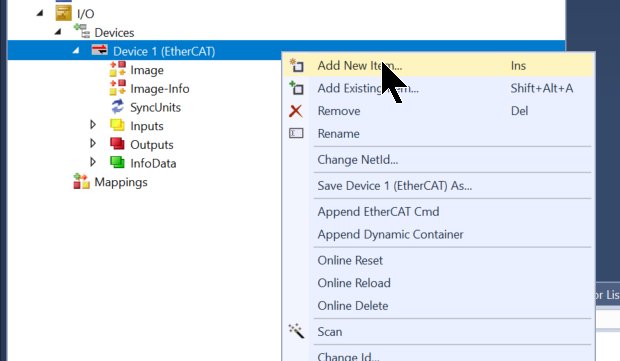The height and width of the screenshot is (361, 620).
Task: Click the SyncUnits icon
Action: click(117, 106)
